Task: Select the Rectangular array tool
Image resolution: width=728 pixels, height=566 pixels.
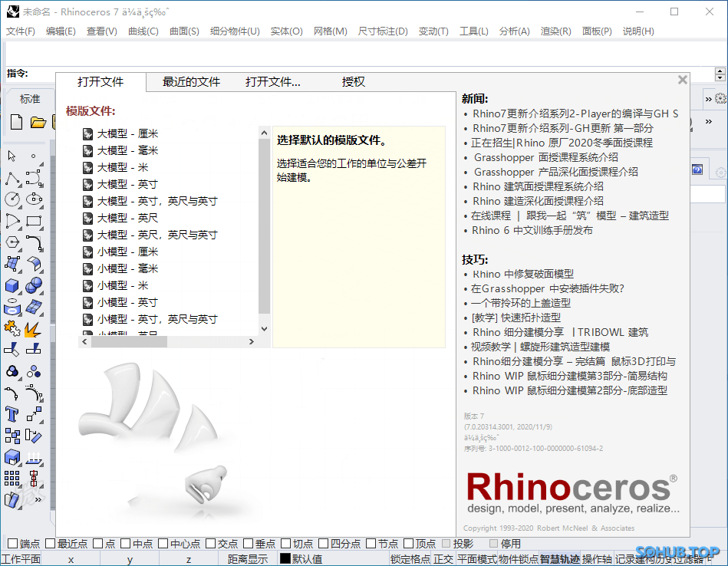Action: [x=12, y=478]
